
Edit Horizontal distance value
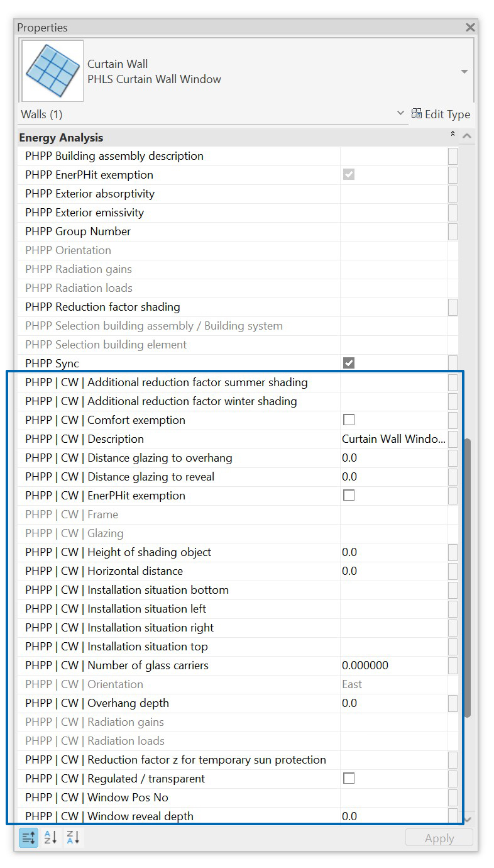393,571
